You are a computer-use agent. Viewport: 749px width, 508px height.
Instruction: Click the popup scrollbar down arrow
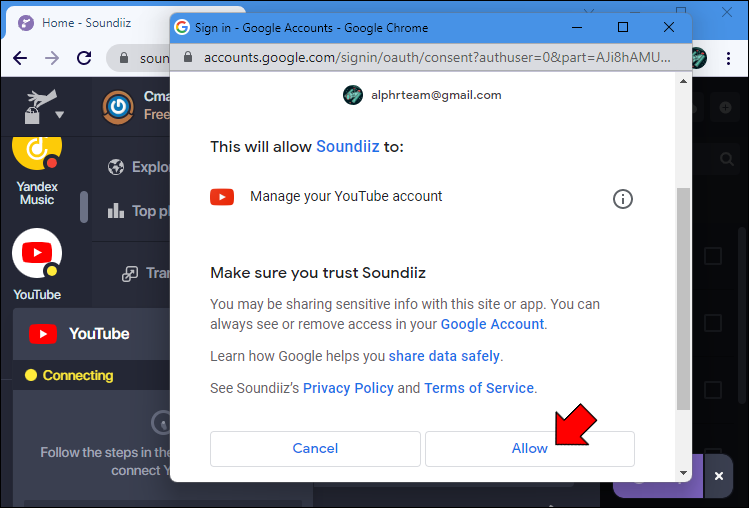(x=684, y=473)
